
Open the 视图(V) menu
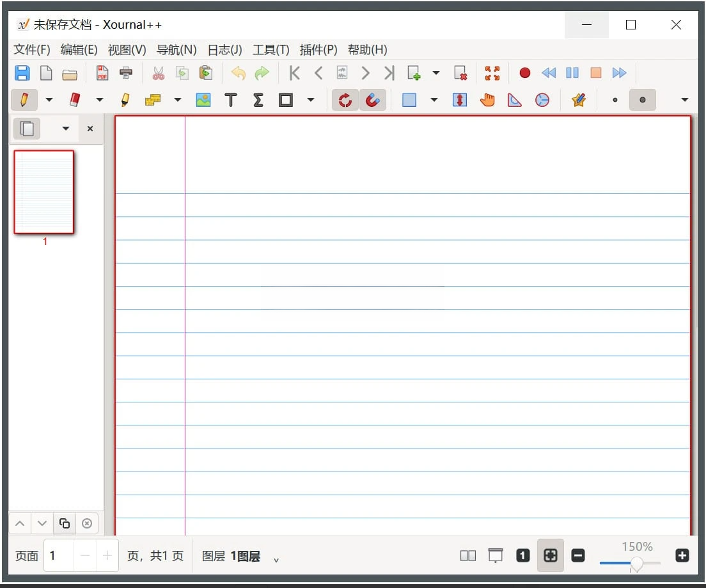coord(127,49)
